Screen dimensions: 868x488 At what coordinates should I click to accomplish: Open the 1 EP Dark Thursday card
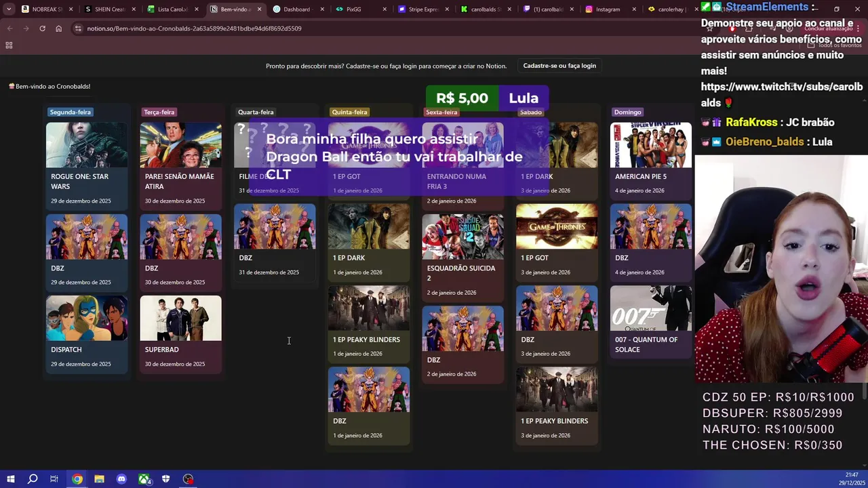(369, 242)
